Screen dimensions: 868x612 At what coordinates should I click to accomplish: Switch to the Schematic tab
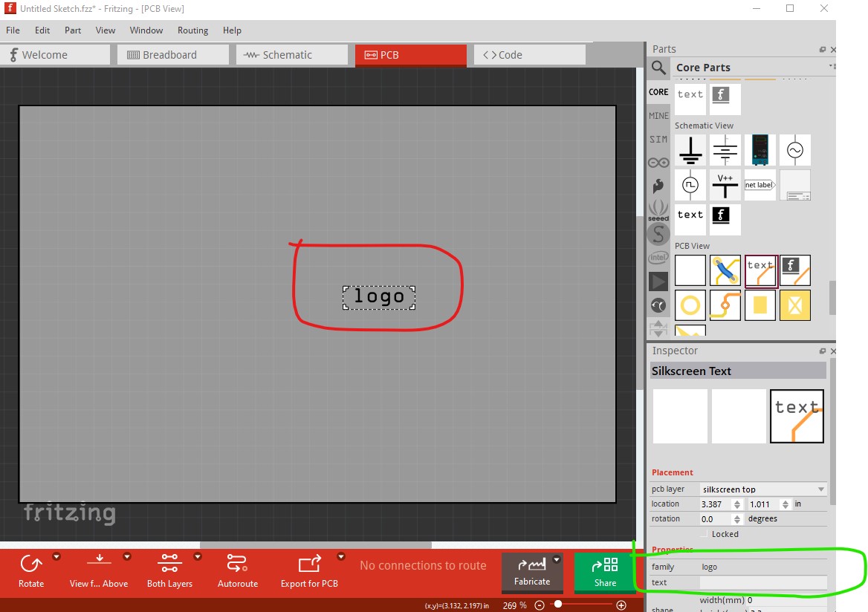[x=291, y=55]
